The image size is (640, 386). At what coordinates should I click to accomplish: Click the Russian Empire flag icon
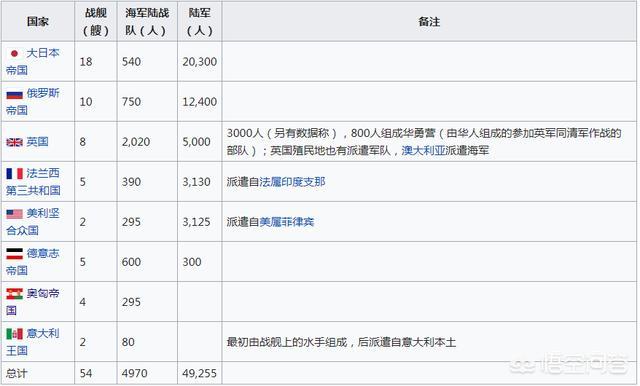point(14,95)
